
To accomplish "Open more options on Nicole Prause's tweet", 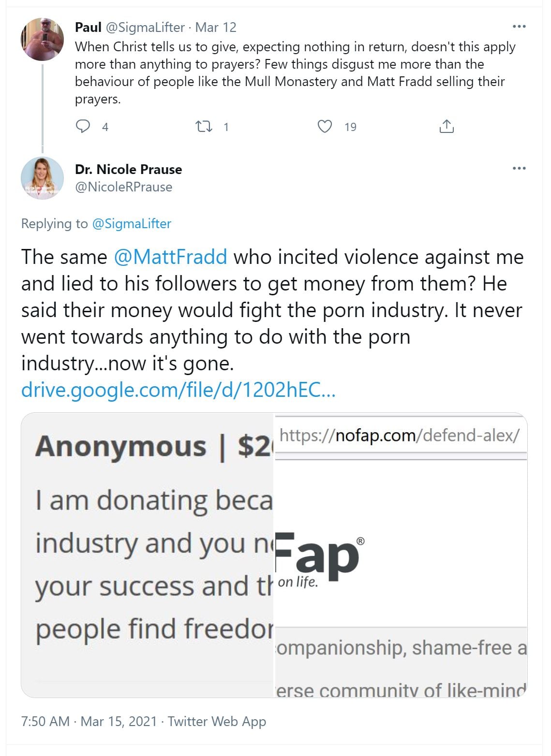I will [519, 169].
